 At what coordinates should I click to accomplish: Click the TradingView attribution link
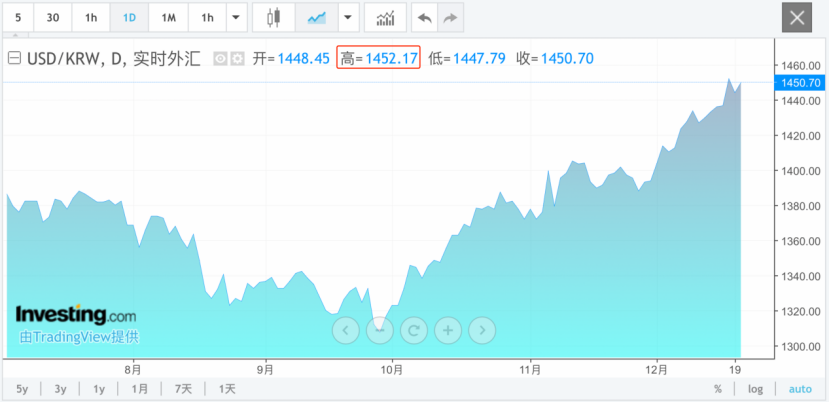(77, 337)
